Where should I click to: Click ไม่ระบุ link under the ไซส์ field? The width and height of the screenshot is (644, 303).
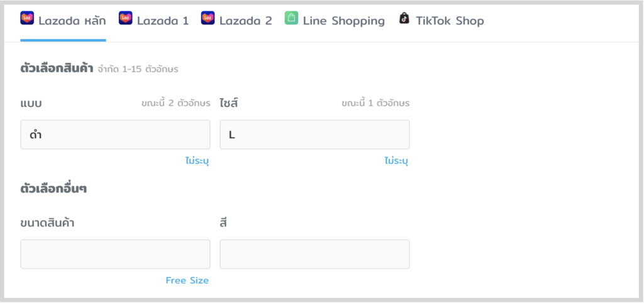point(396,161)
